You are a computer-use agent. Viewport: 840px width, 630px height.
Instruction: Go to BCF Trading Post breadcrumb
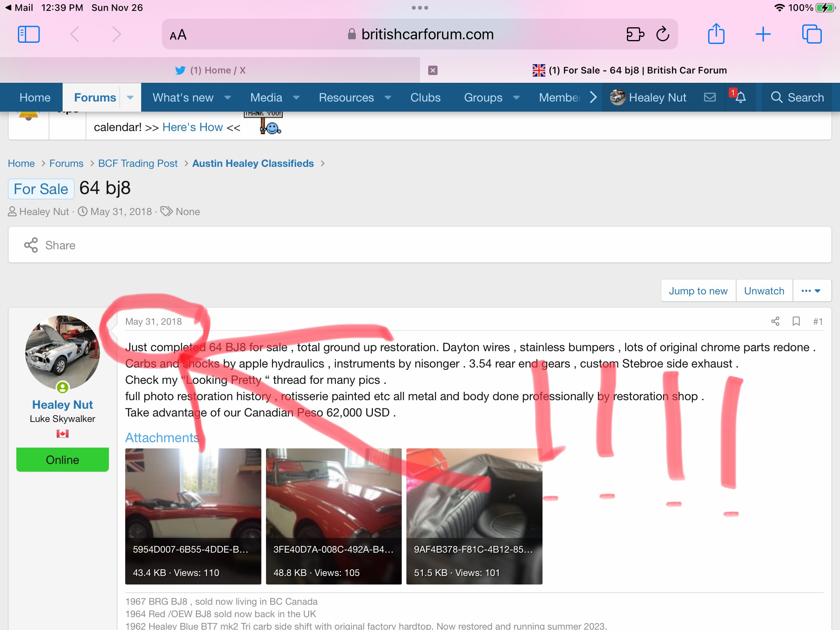[138, 163]
